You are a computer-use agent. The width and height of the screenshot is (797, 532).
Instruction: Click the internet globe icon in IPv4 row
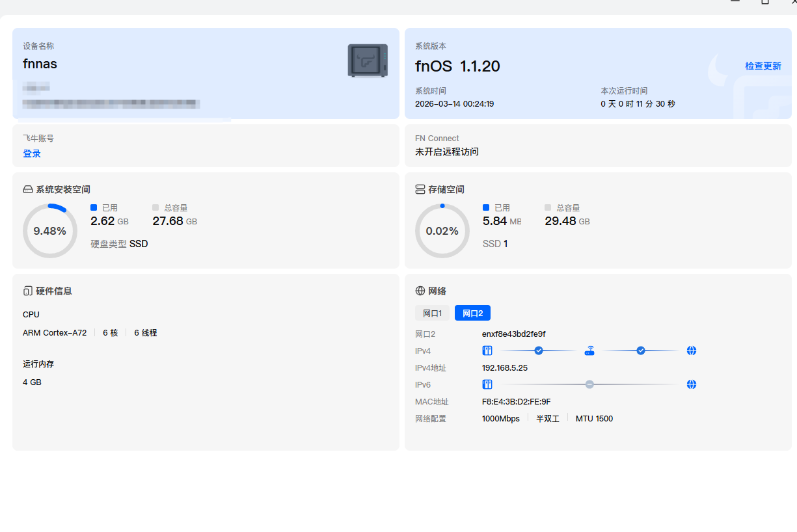pos(692,351)
